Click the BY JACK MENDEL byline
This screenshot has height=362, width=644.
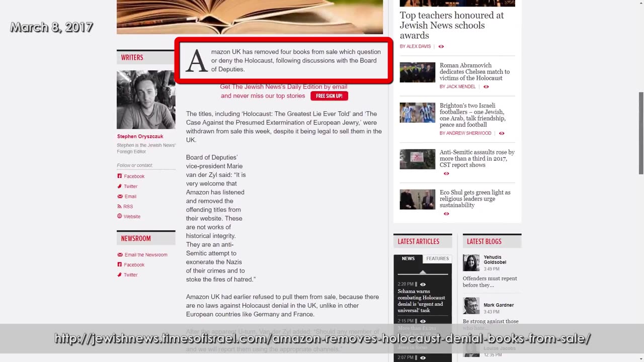(457, 86)
